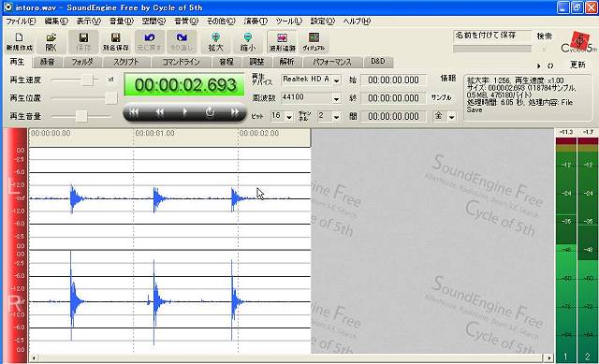
Task: Open the 音質(Q) menu
Action: point(186,22)
